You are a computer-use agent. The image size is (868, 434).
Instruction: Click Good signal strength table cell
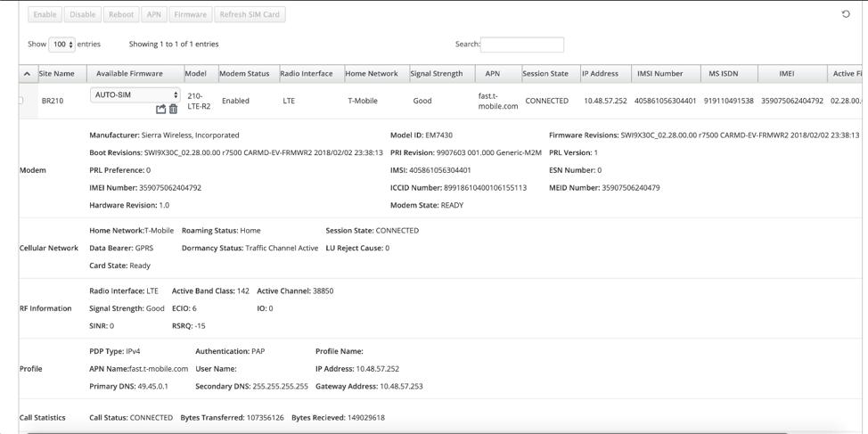point(422,101)
